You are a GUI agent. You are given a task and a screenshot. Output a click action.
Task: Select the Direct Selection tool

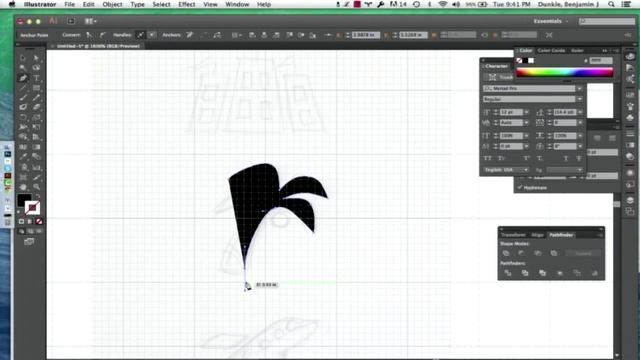pyautogui.click(x=36, y=58)
